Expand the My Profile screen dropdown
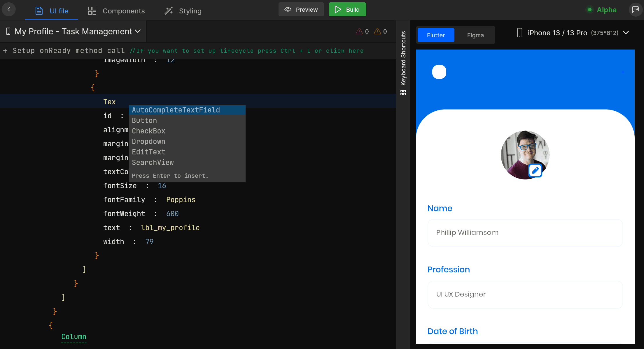This screenshot has height=349, width=644. 73,31
